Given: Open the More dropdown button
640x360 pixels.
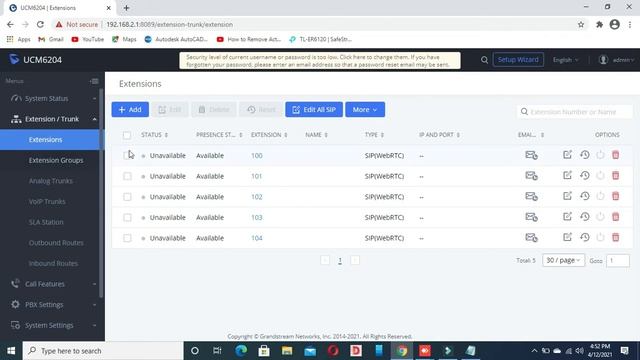Looking at the screenshot, I should pos(365,109).
